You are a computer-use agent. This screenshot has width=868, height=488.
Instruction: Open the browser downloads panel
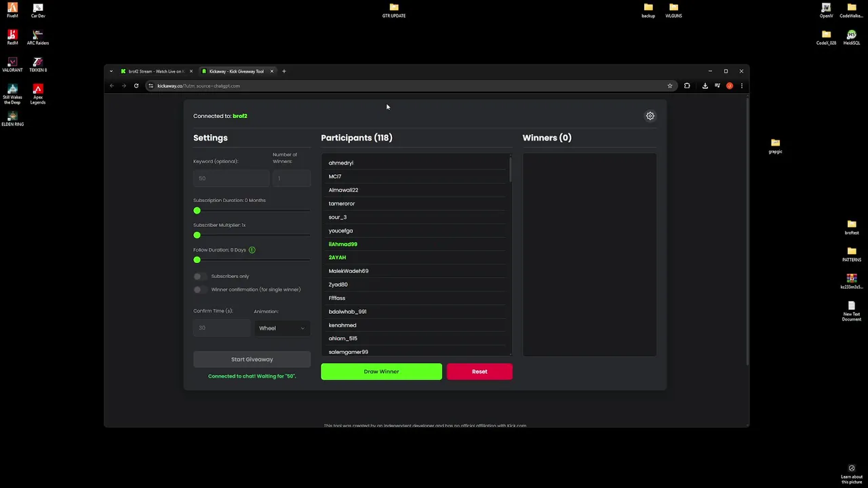click(705, 86)
